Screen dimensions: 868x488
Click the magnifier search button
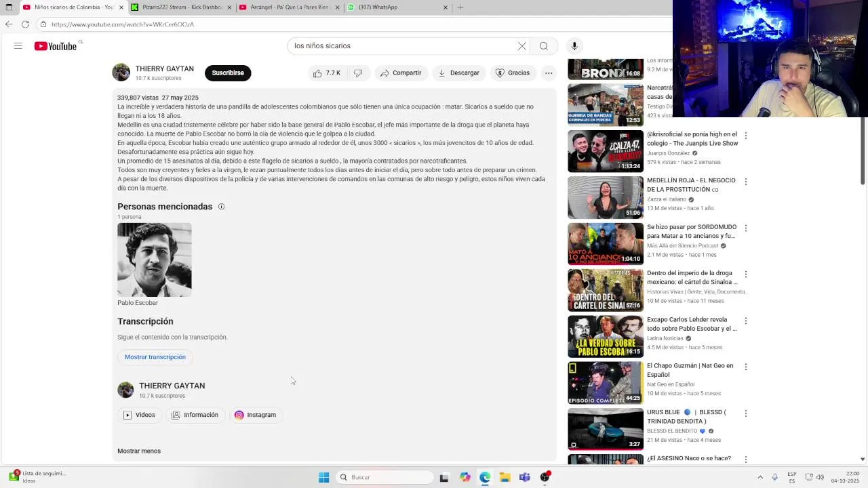pyautogui.click(x=544, y=46)
